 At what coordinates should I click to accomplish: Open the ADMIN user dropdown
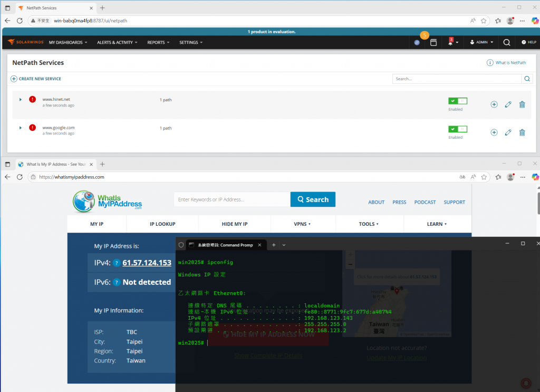482,42
